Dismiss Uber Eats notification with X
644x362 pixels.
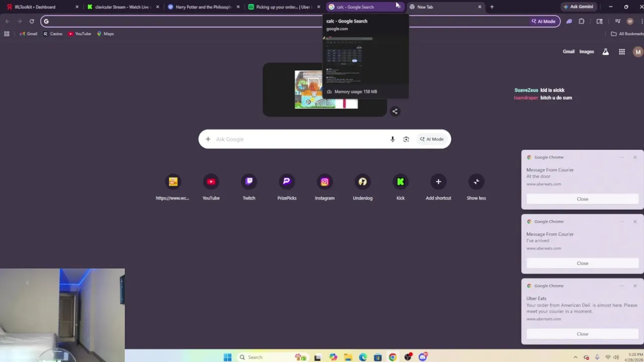point(635,286)
